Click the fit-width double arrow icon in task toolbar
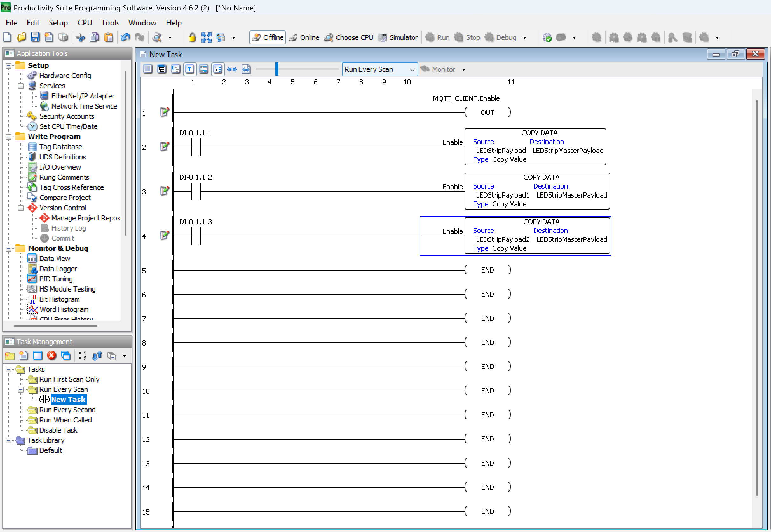Image resolution: width=771 pixels, height=532 pixels. pyautogui.click(x=232, y=69)
